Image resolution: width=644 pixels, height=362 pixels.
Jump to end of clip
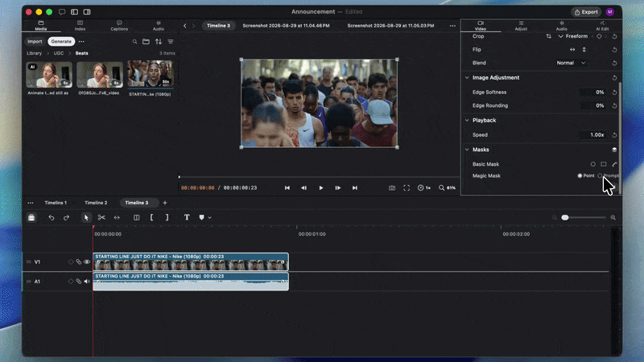[355, 187]
